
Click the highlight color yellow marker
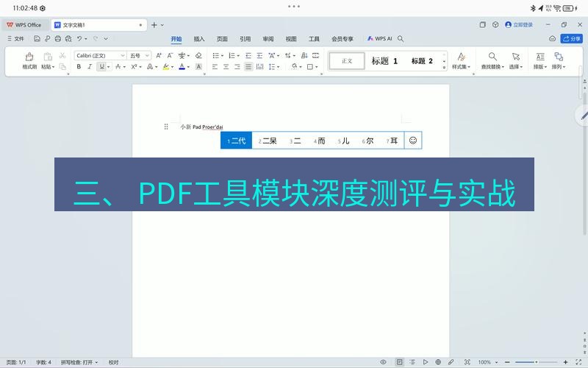coord(166,66)
